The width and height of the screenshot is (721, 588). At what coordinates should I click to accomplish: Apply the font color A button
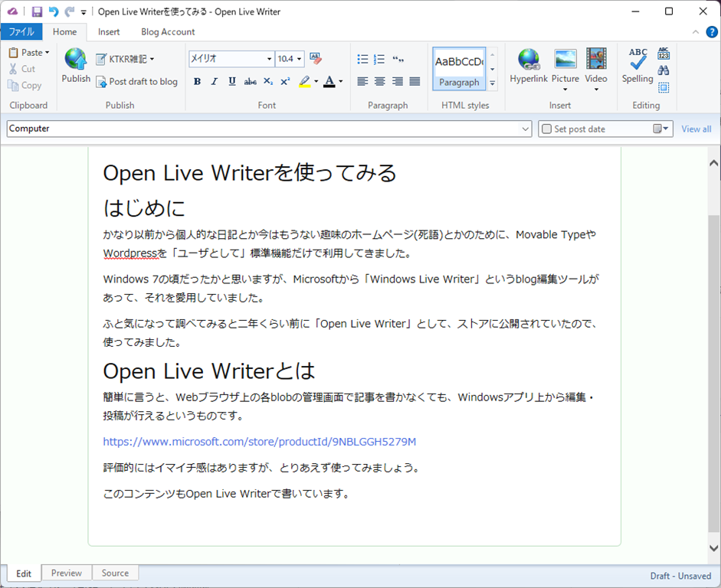[x=329, y=81]
